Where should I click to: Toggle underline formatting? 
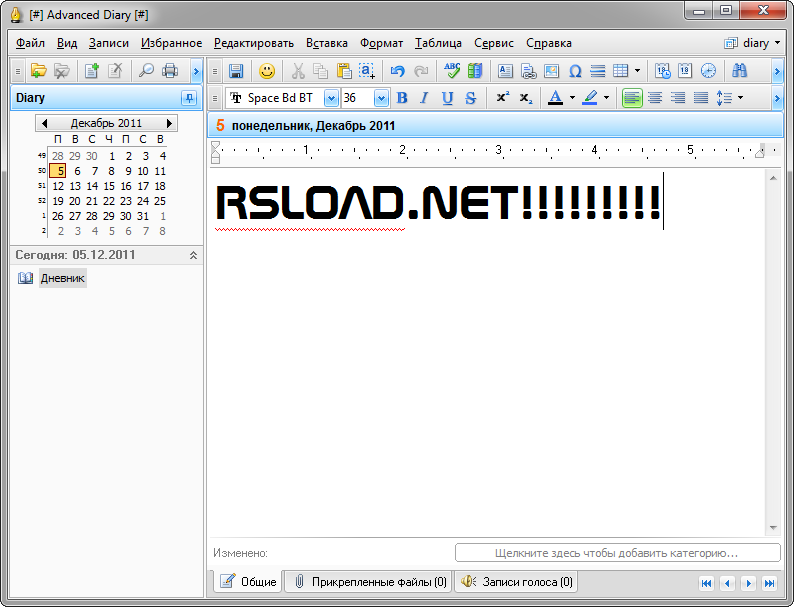[x=447, y=98]
